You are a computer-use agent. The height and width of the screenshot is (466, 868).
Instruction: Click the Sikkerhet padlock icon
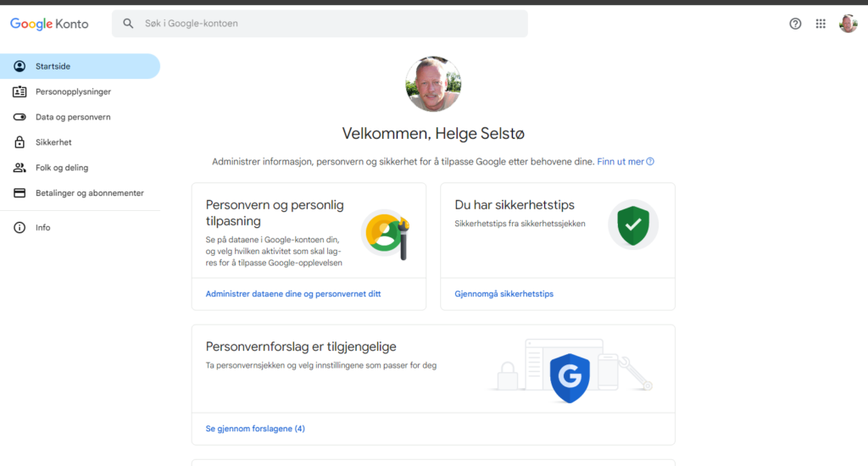click(19, 142)
